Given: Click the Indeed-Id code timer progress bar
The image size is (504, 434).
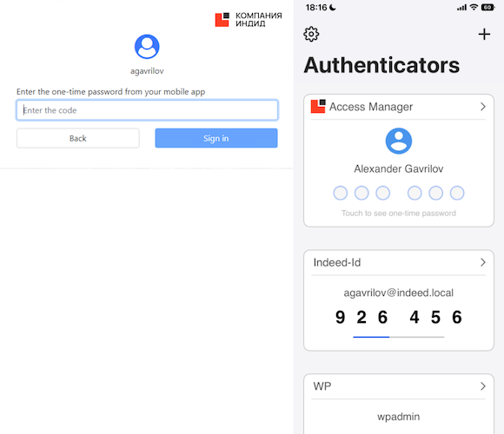Looking at the screenshot, I should pos(399,337).
